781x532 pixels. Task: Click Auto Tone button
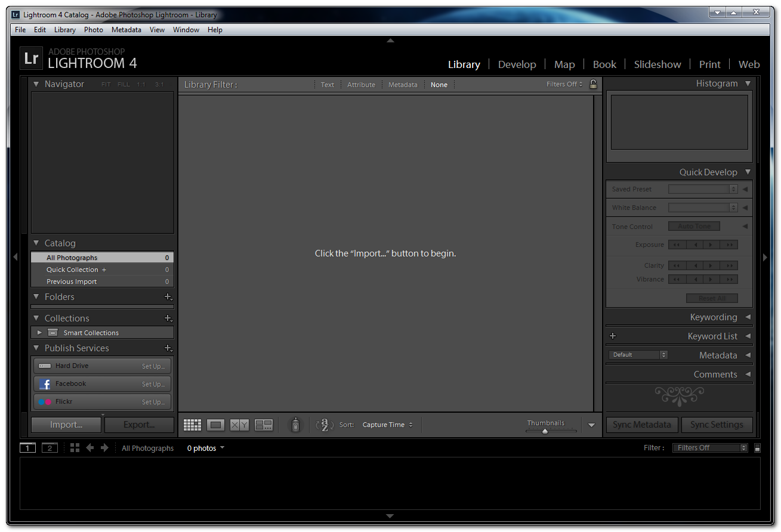click(694, 226)
